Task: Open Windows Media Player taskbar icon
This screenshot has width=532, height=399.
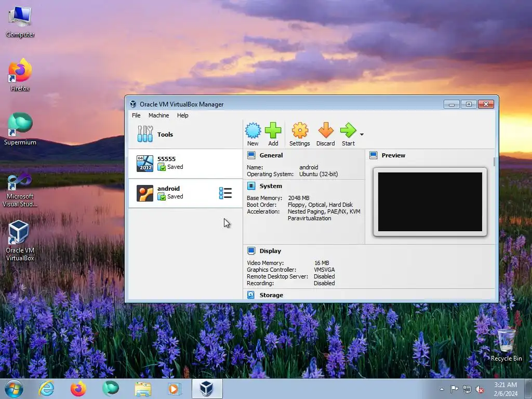Action: pyautogui.click(x=175, y=389)
